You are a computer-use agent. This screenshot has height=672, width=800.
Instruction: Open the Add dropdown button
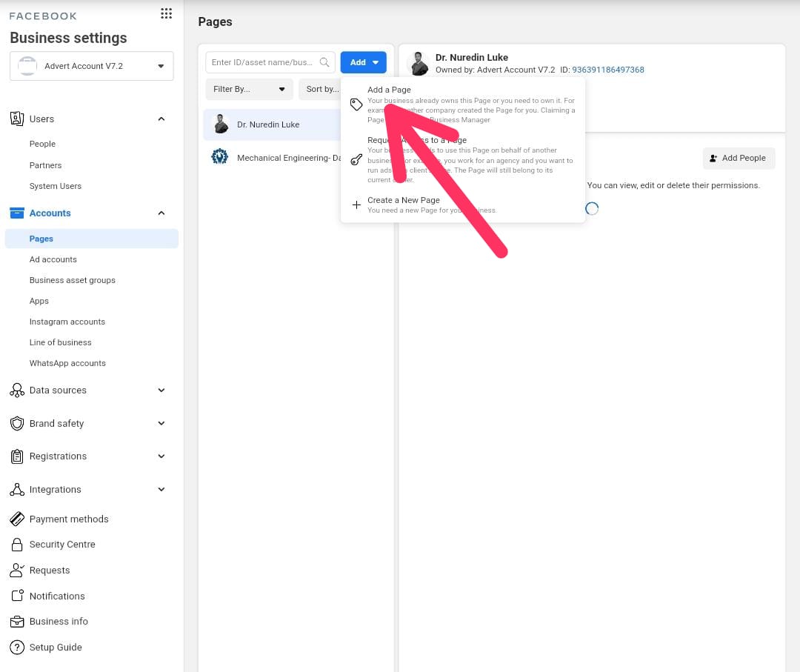pos(363,62)
